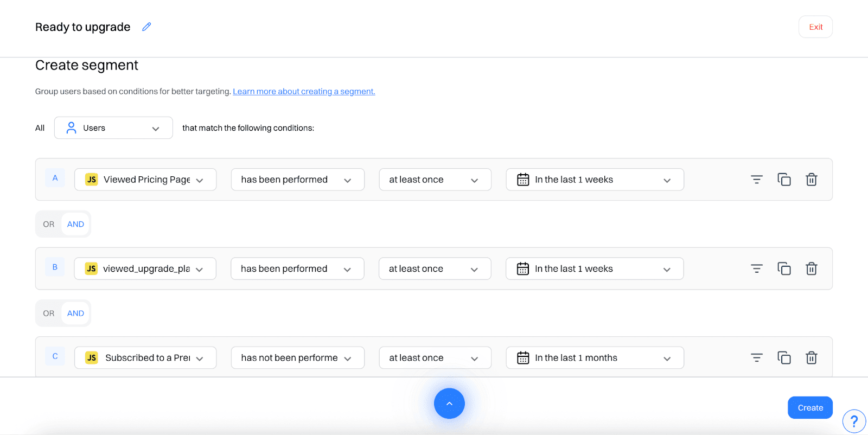Viewport: 868px width, 435px height.
Task: Click the blue round collapse arrow button
Action: pos(449,404)
